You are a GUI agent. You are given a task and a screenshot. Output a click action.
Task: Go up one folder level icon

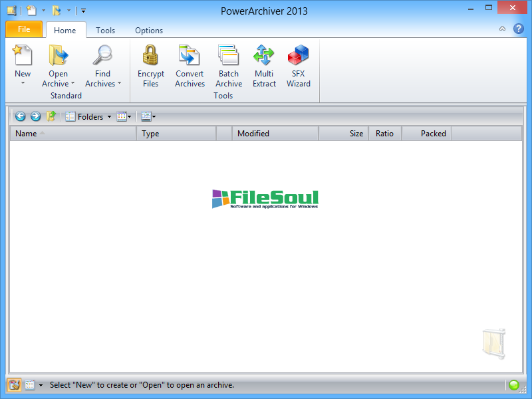pos(51,116)
